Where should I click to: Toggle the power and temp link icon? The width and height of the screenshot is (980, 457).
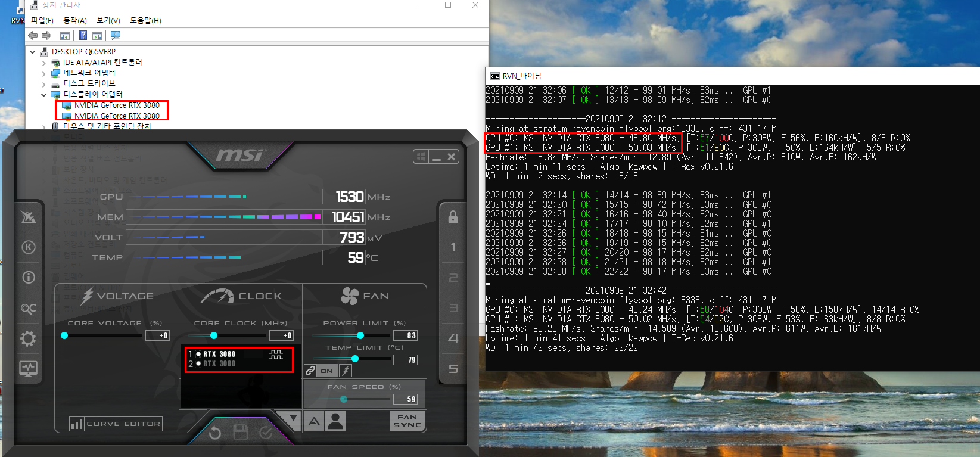click(310, 371)
